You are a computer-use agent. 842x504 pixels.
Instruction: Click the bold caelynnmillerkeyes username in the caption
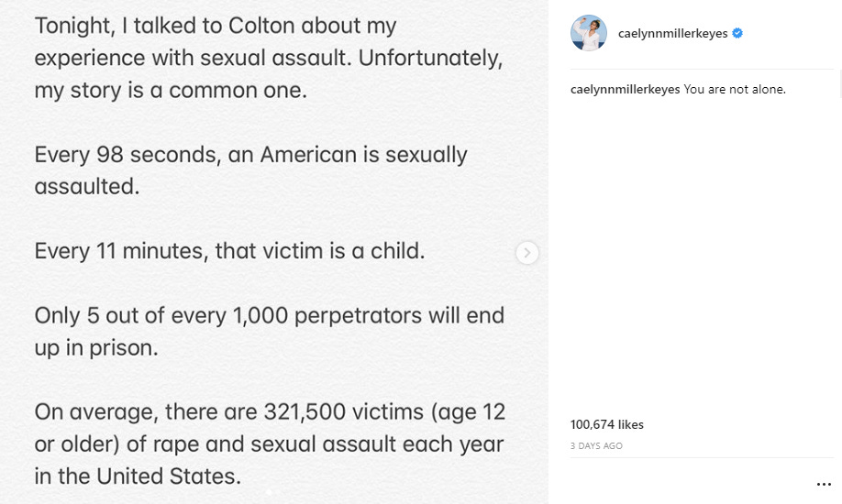[x=625, y=90]
